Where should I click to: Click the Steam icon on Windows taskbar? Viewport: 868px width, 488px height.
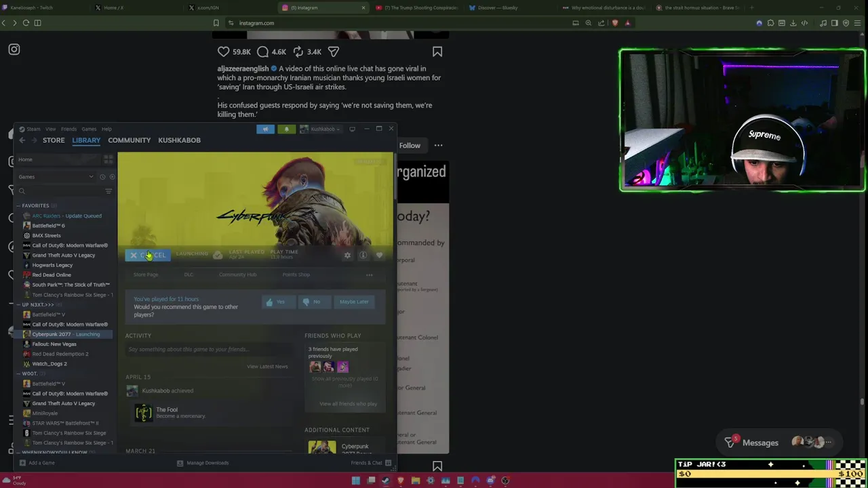386,481
